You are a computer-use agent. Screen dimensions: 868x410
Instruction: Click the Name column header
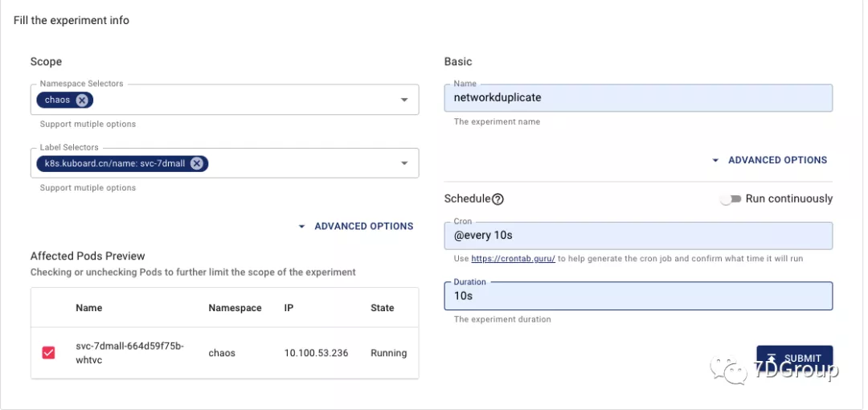tap(89, 308)
